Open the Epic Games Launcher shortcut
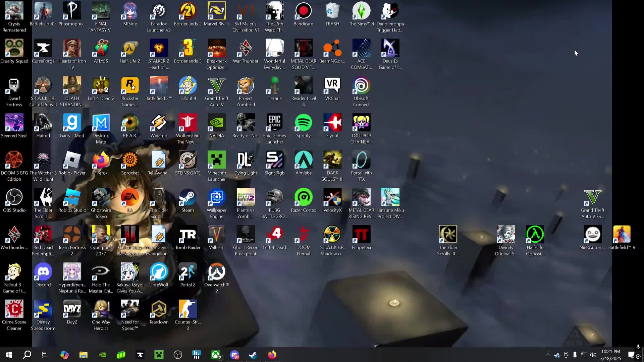The height and width of the screenshot is (362, 644). pos(274,129)
